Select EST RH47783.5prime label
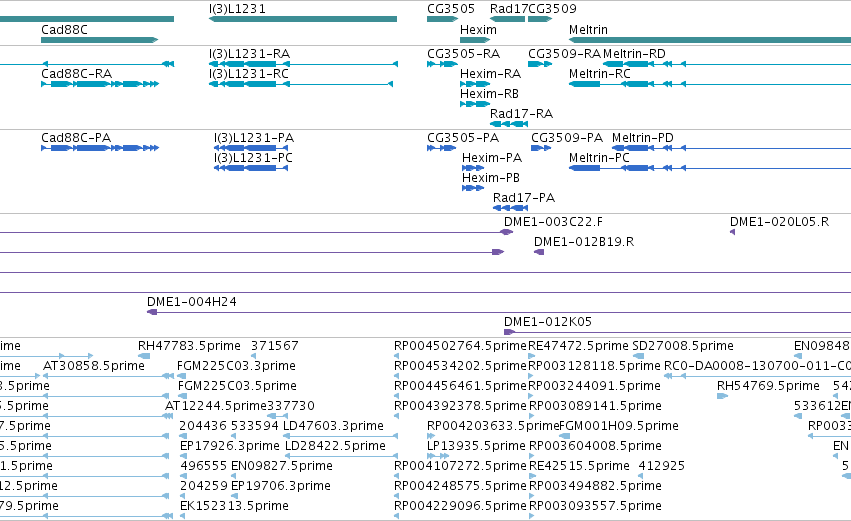The image size is (851, 521). tap(189, 346)
